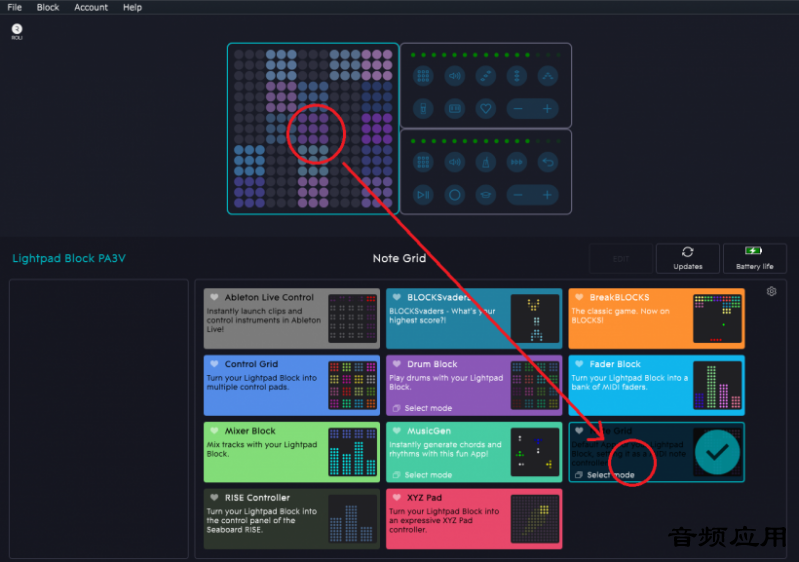
Task: Click the Undo arrow icon on the Loop Block
Action: click(x=548, y=163)
